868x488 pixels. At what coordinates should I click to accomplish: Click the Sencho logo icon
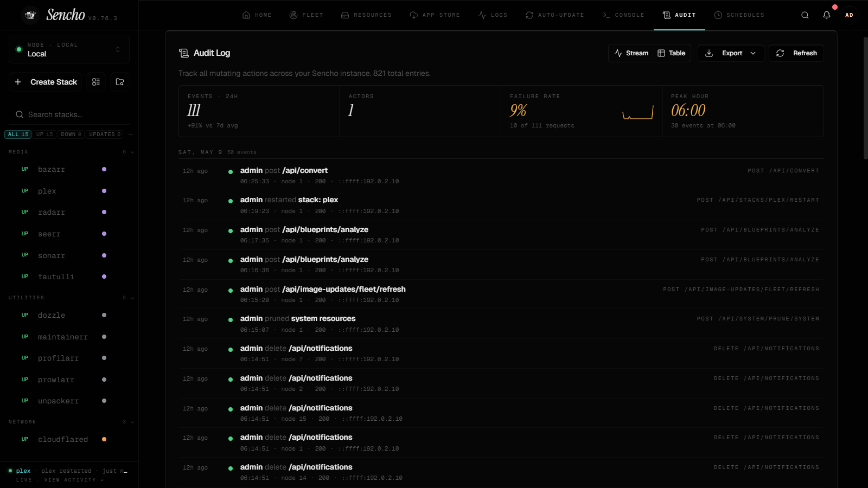click(x=30, y=15)
